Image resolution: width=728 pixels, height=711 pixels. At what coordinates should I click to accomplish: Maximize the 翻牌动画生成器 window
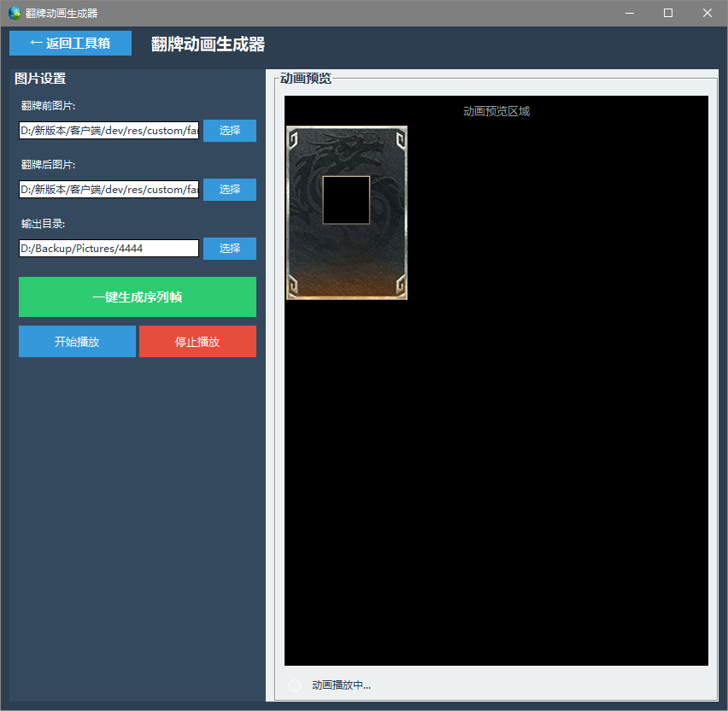(668, 13)
